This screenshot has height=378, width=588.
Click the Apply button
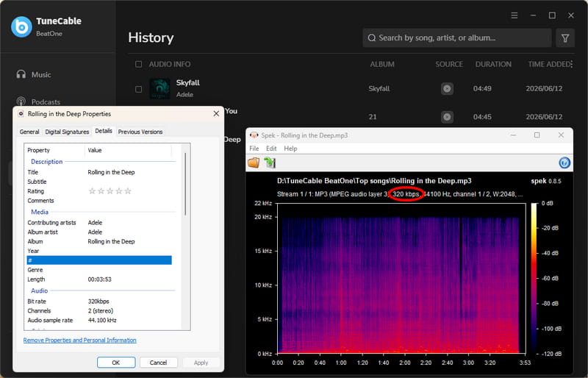pyautogui.click(x=201, y=363)
